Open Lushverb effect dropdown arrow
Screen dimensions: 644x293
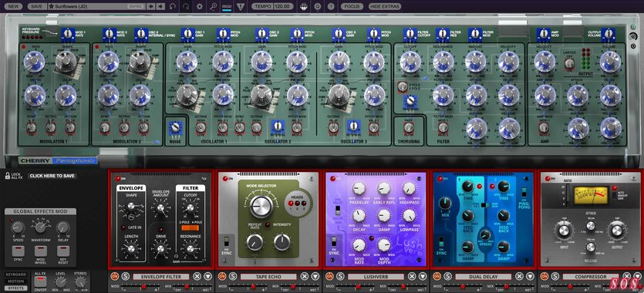click(x=423, y=276)
